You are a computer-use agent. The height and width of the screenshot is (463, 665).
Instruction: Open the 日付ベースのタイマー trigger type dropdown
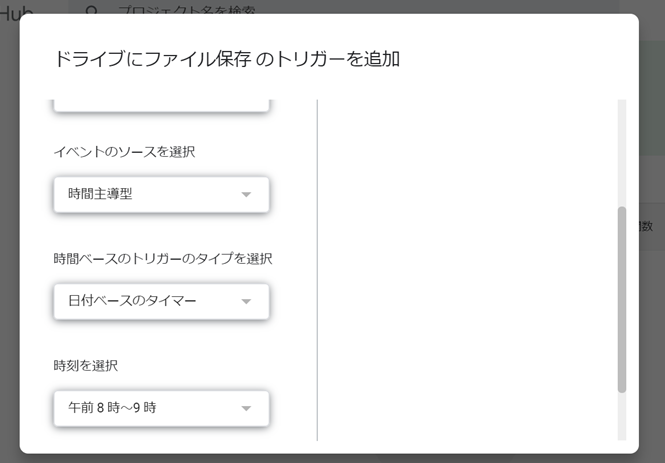161,301
